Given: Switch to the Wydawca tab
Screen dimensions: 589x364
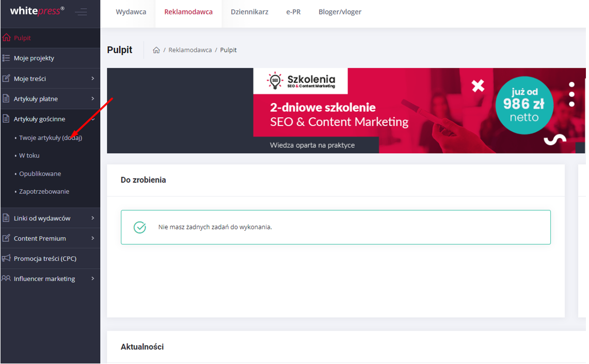Looking at the screenshot, I should 131,12.
